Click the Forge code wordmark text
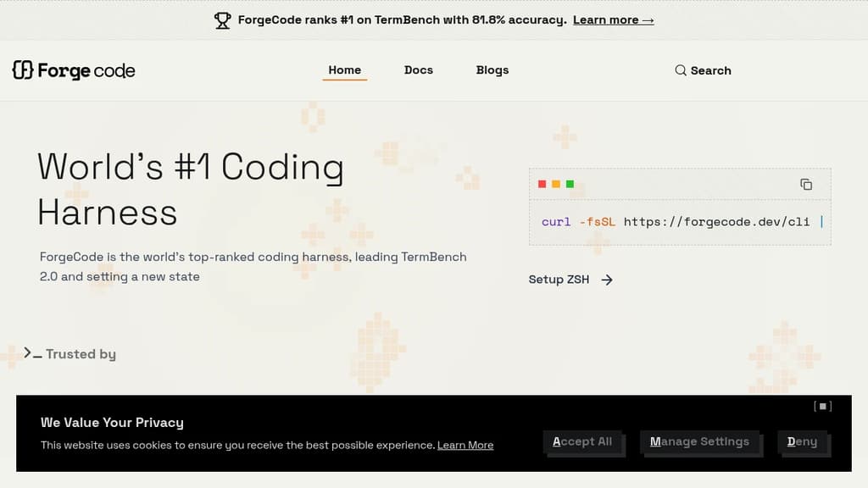 [86, 71]
